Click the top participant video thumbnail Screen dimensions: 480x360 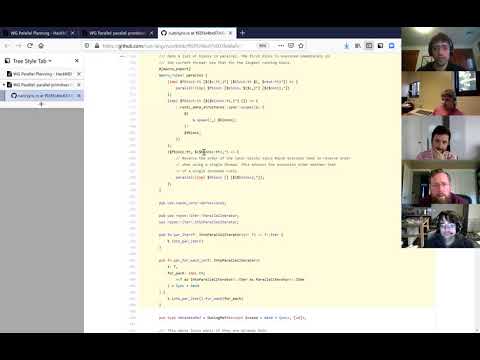pyautogui.click(x=440, y=49)
